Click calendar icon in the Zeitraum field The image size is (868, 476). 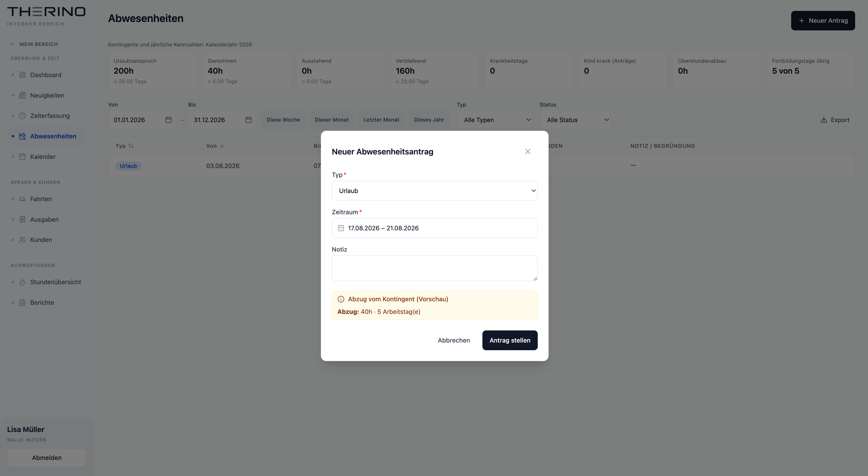[341, 228]
